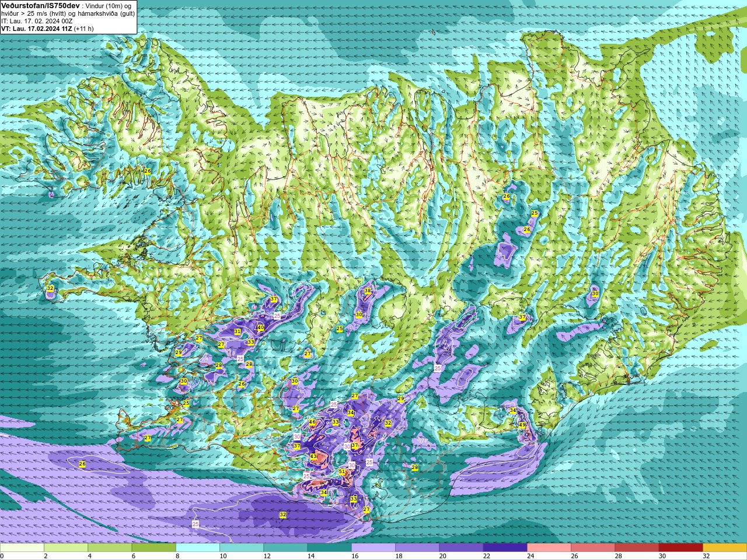Viewport: 747px width, 560px height.
Task: Click the medium purple 18–20 m/s legend swatch
Action: 417,548
